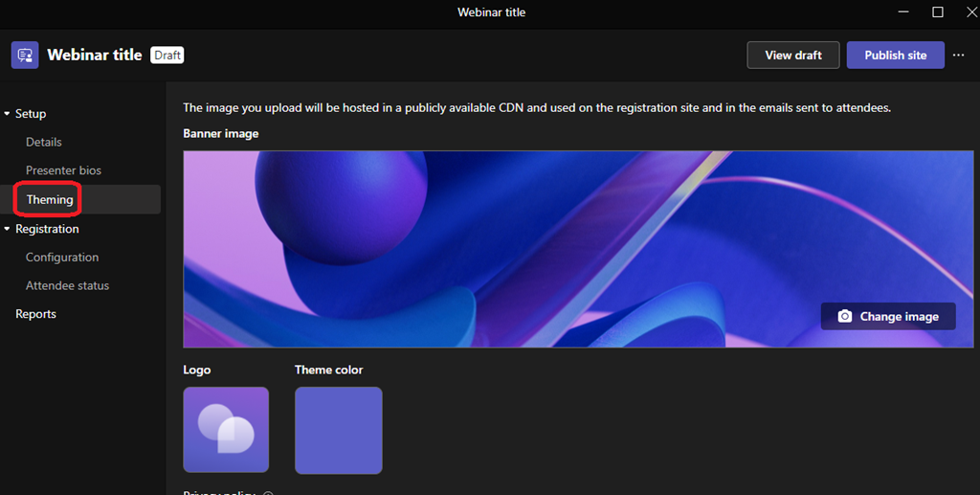Click the Banner image label

coord(221,134)
